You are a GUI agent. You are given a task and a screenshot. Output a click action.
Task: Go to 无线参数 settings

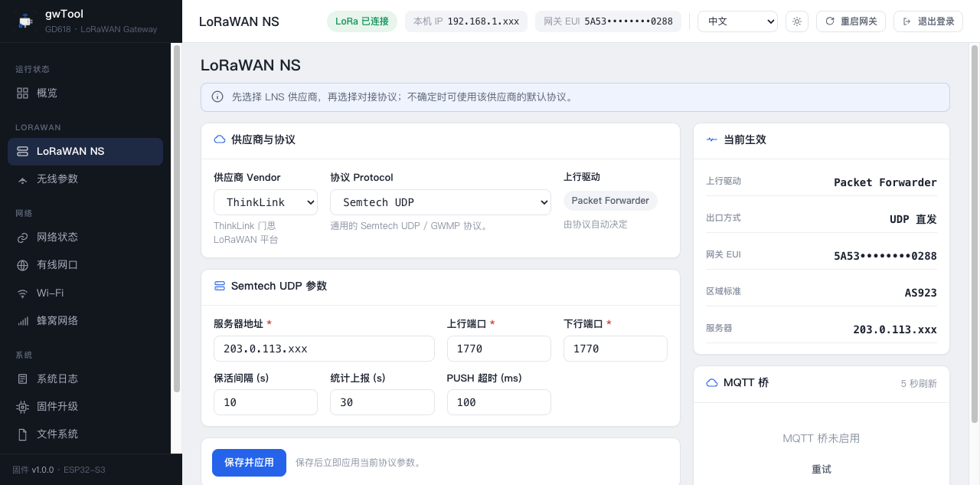coord(85,179)
